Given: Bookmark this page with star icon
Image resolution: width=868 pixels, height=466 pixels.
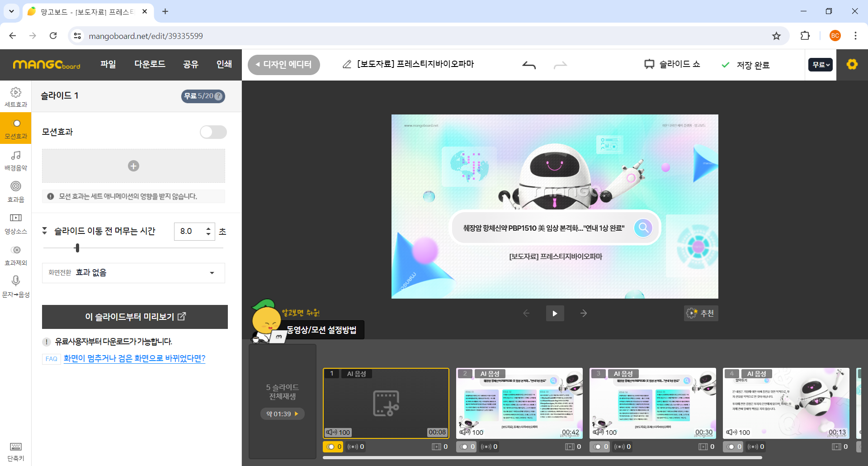Looking at the screenshot, I should 776,36.
